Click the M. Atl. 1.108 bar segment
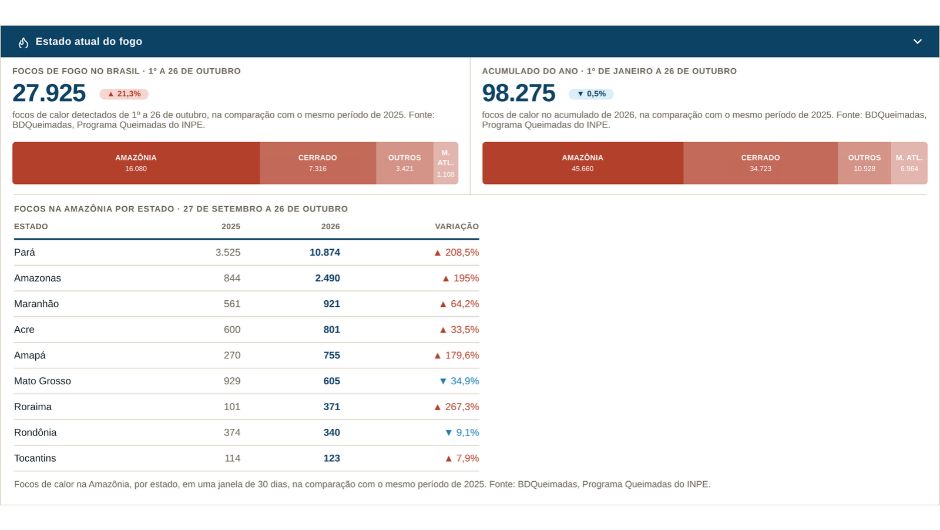 click(445, 163)
